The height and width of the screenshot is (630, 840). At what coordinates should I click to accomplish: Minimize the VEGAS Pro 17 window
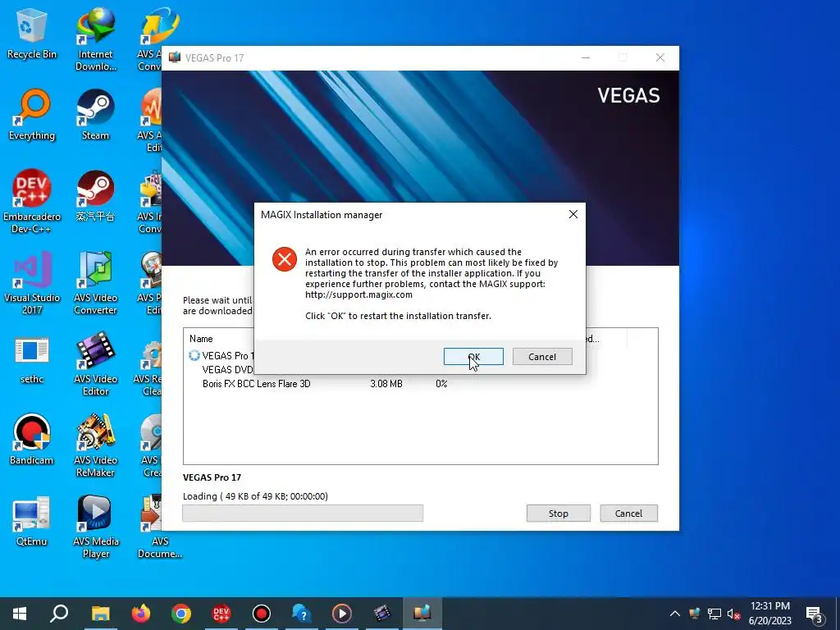click(x=586, y=57)
